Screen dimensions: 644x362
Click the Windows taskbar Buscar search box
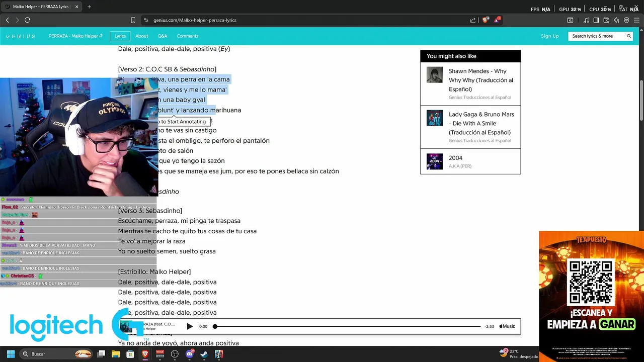click(57, 354)
